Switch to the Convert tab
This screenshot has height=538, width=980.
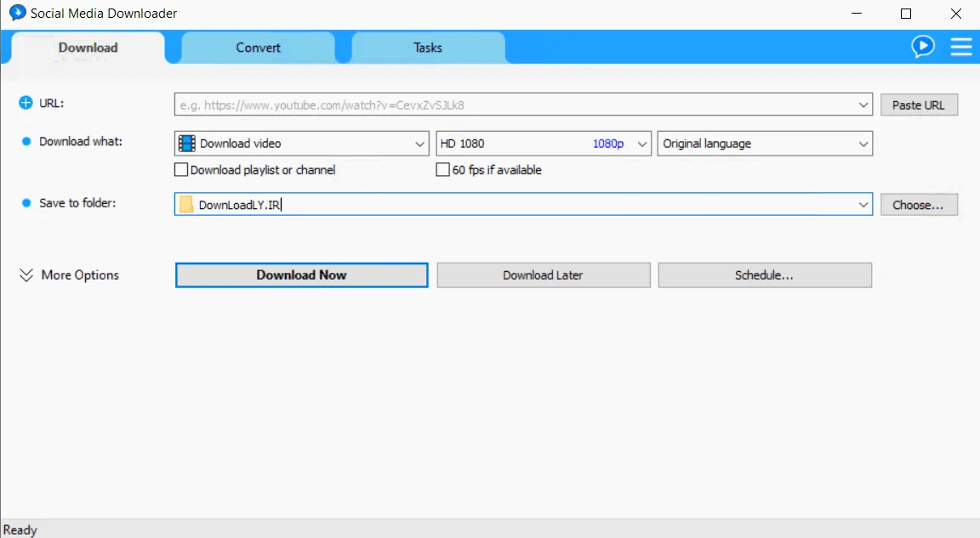click(258, 48)
